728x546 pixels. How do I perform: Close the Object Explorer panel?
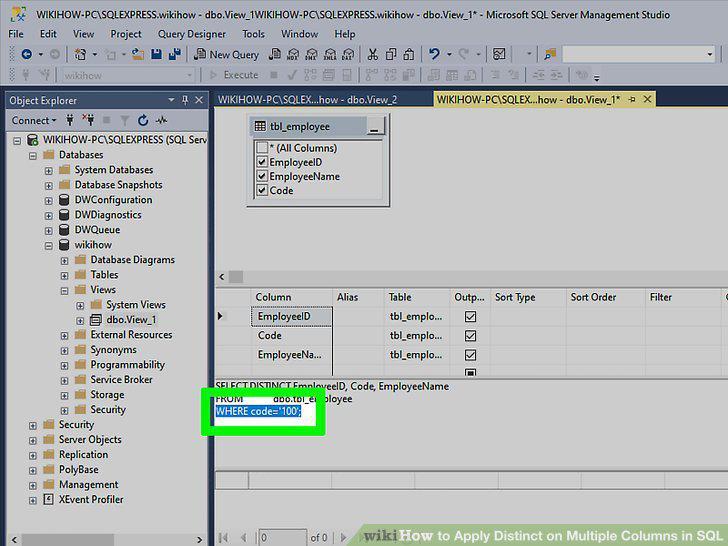click(199, 100)
